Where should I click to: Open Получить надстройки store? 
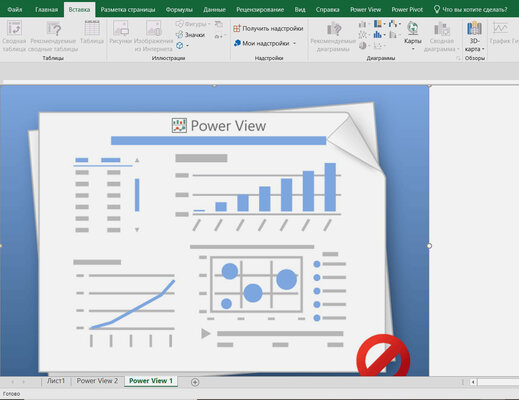tap(268, 28)
